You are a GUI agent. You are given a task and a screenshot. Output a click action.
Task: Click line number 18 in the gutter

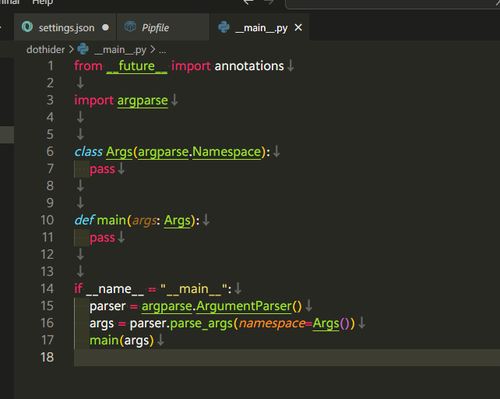pyautogui.click(x=47, y=357)
